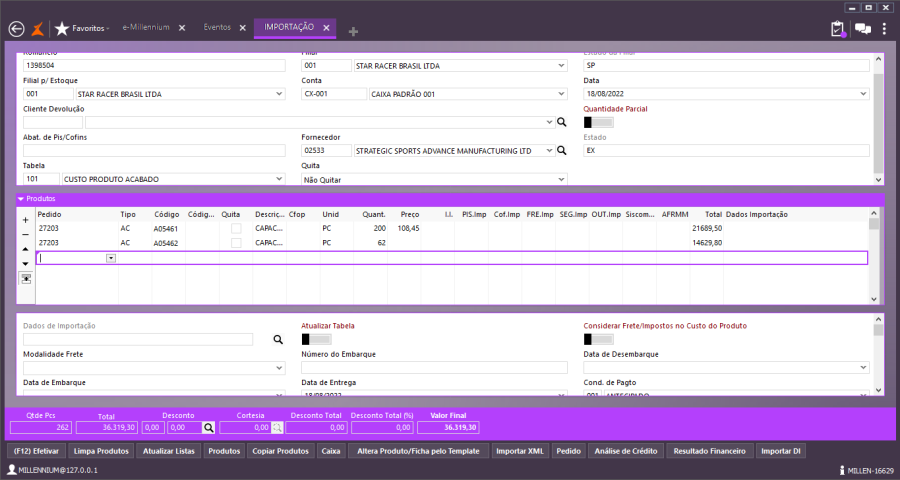Toggle Atualizar Tabela switch
900x480 pixels.
tap(316, 339)
